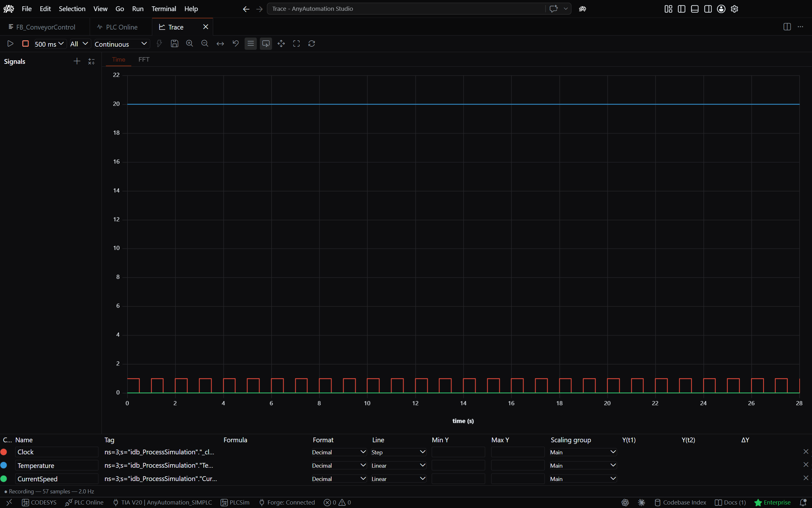
Task: Click the Min Y field for Clock
Action: click(x=458, y=452)
